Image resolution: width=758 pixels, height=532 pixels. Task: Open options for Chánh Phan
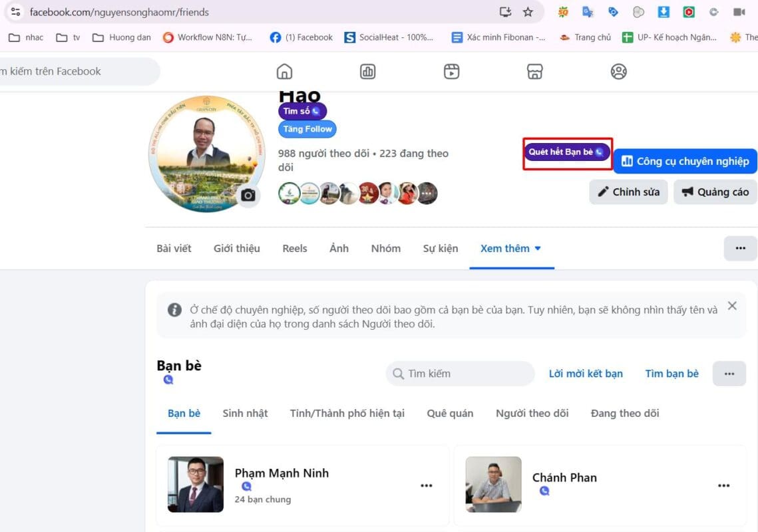723,485
